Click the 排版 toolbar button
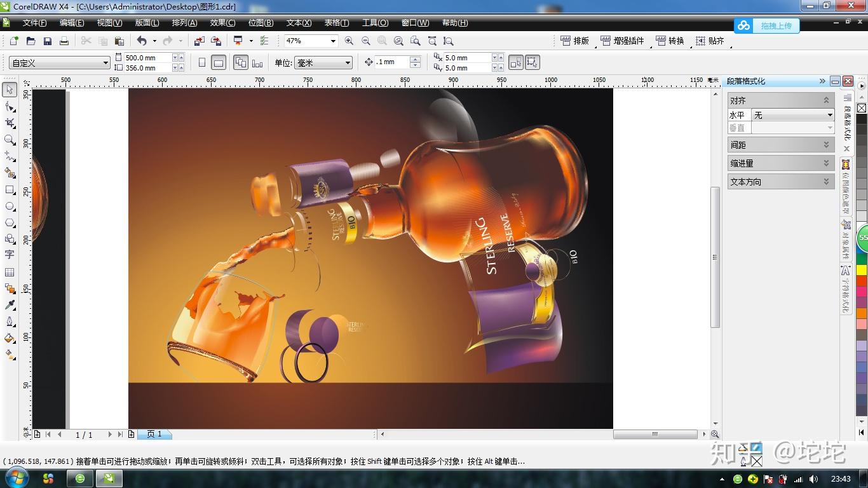Screen dimensions: 868x488 [575, 41]
